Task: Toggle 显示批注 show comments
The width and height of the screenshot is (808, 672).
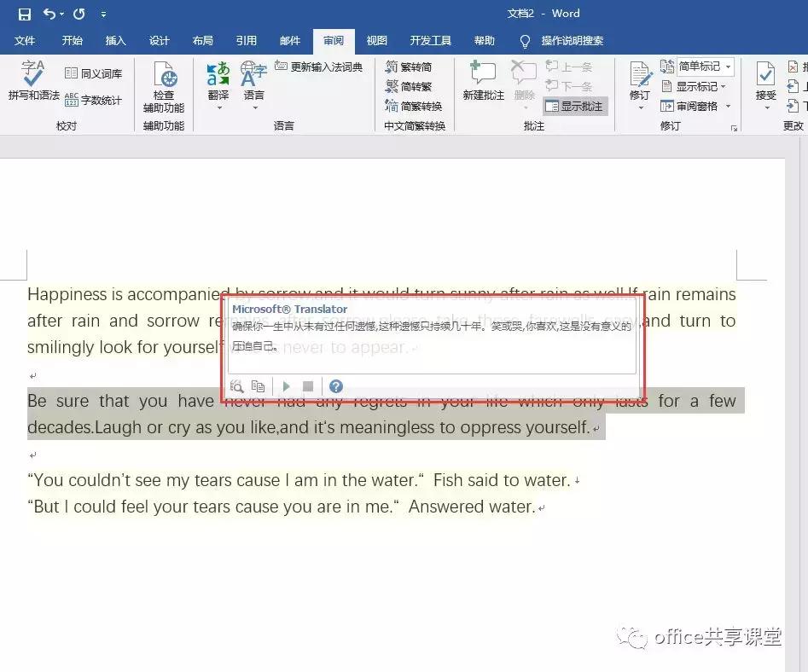Action: 577,106
